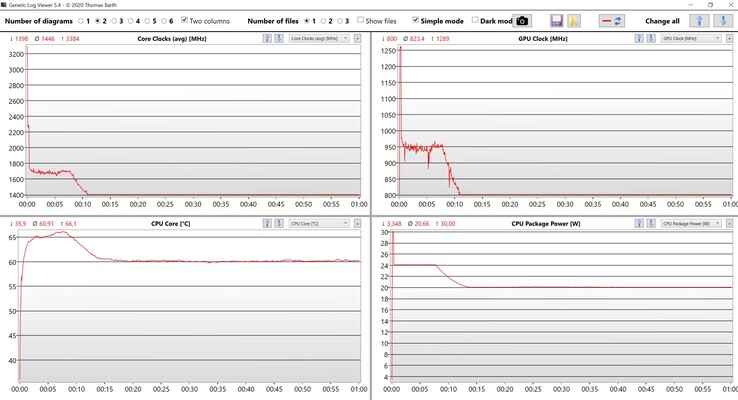This screenshot has height=400, width=738.
Task: Click the Change all up arrow
Action: coord(698,20)
